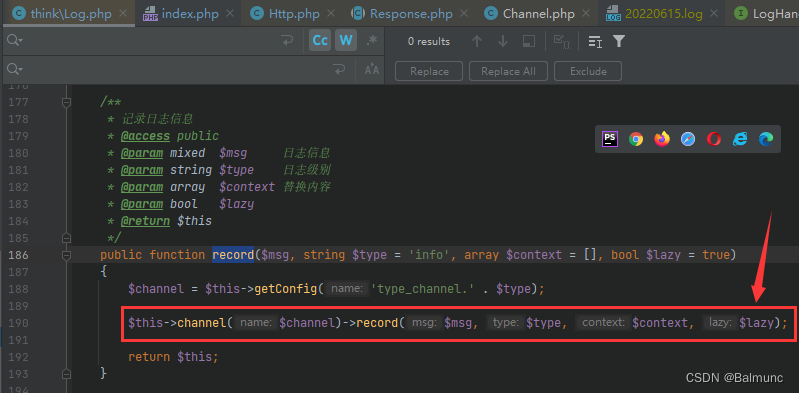Click the @return $this doc line
Viewport: 799px width, 393px height.
tap(166, 221)
